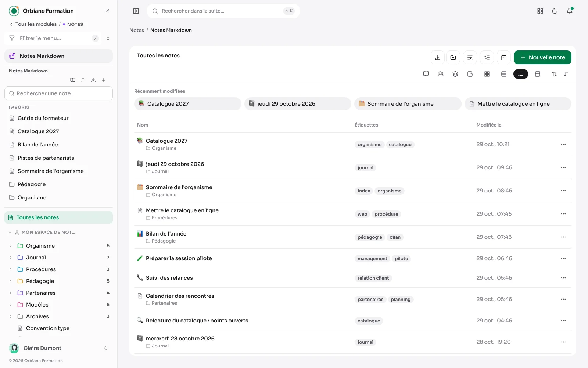Switch to card rows view layout

(x=504, y=74)
